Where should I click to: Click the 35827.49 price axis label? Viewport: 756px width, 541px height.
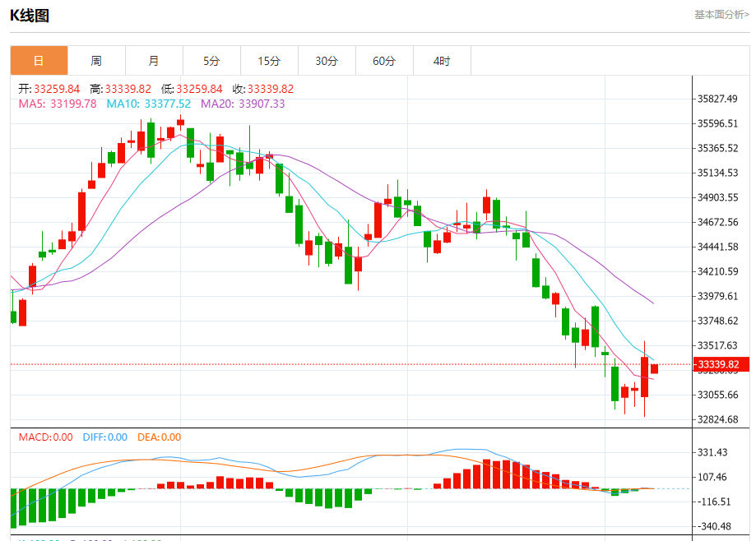pos(718,99)
